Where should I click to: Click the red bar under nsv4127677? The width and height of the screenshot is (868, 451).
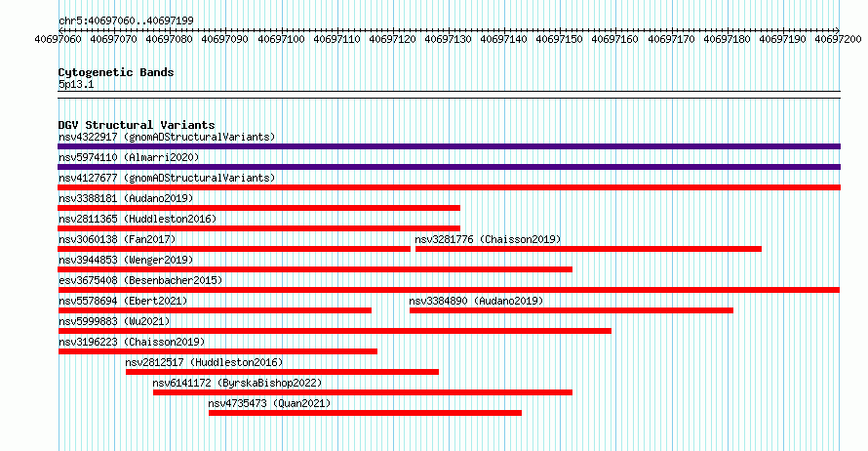point(449,187)
